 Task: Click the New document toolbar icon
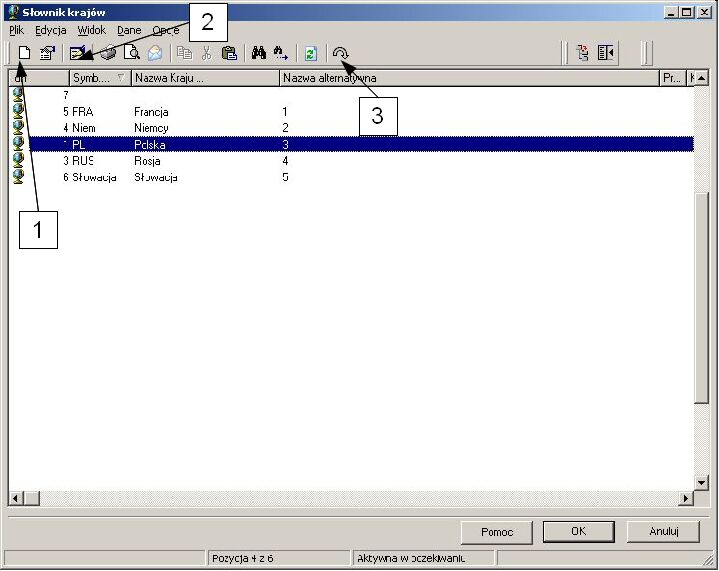click(x=24, y=53)
